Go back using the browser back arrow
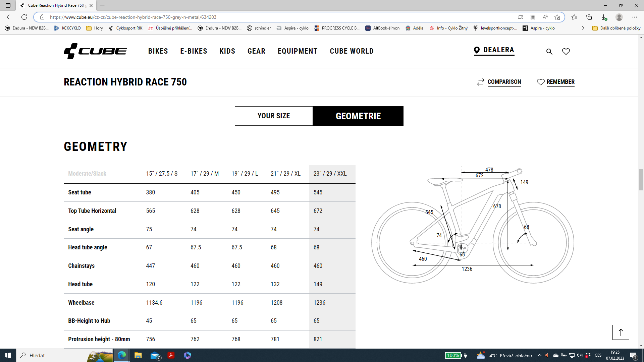Image resolution: width=644 pixels, height=362 pixels. (9, 17)
